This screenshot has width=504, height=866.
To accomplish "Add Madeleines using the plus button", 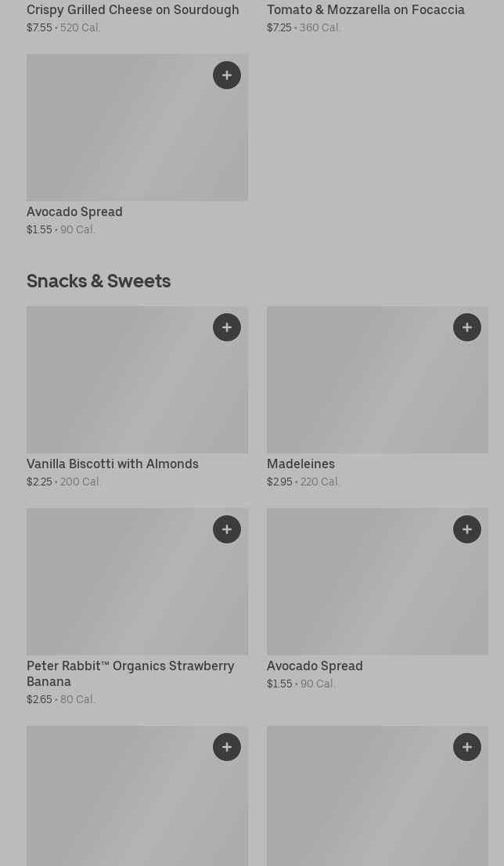I will coord(467,327).
